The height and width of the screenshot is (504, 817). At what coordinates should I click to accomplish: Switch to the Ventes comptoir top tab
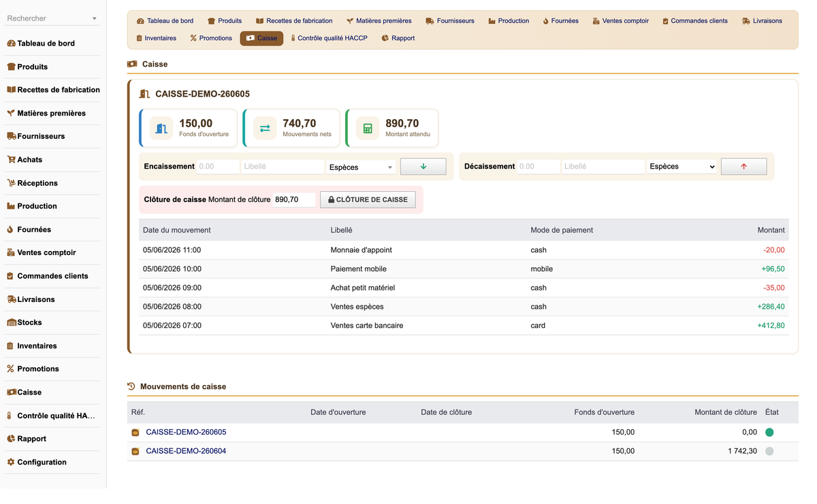pos(620,21)
